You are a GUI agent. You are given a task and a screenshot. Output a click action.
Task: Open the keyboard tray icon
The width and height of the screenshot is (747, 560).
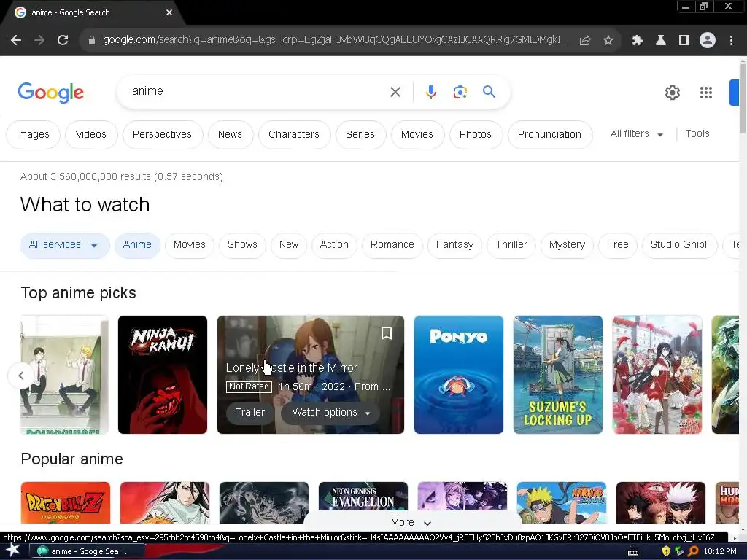tap(633, 553)
